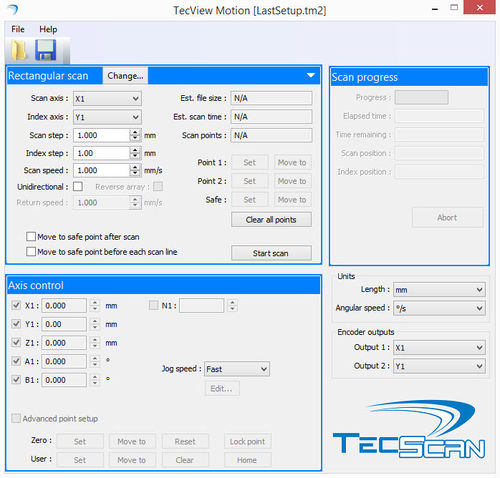This screenshot has height=478, width=500.
Task: Click the User Set button
Action: tap(80, 460)
